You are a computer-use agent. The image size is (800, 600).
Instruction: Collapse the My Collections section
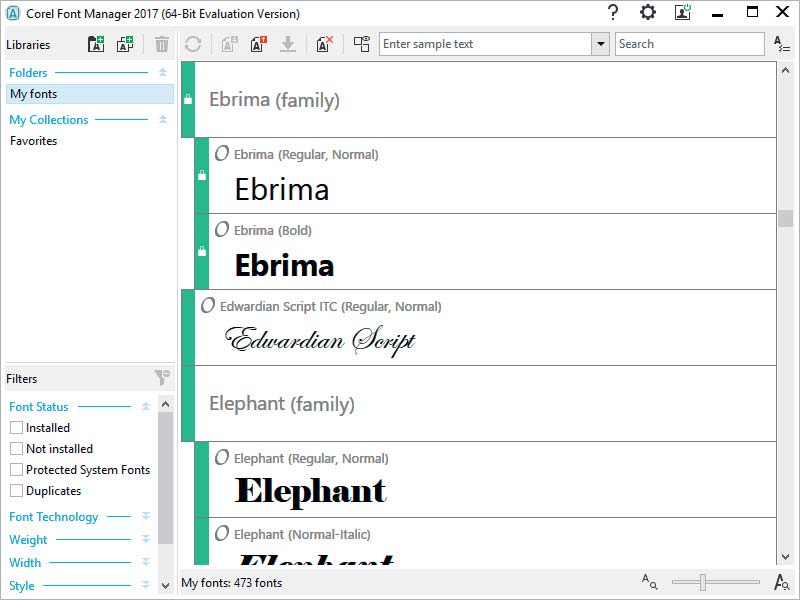point(163,119)
